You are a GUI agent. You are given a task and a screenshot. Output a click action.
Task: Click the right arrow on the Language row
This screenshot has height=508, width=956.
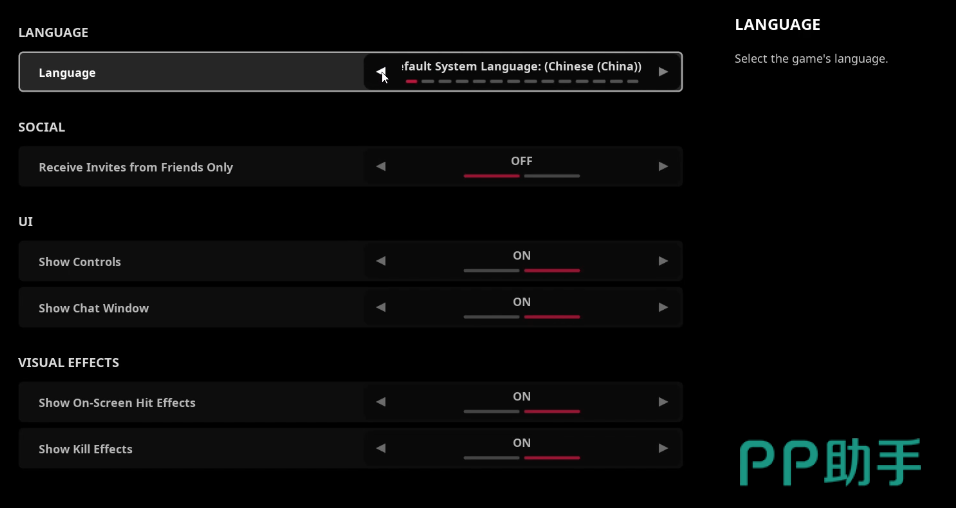point(663,72)
